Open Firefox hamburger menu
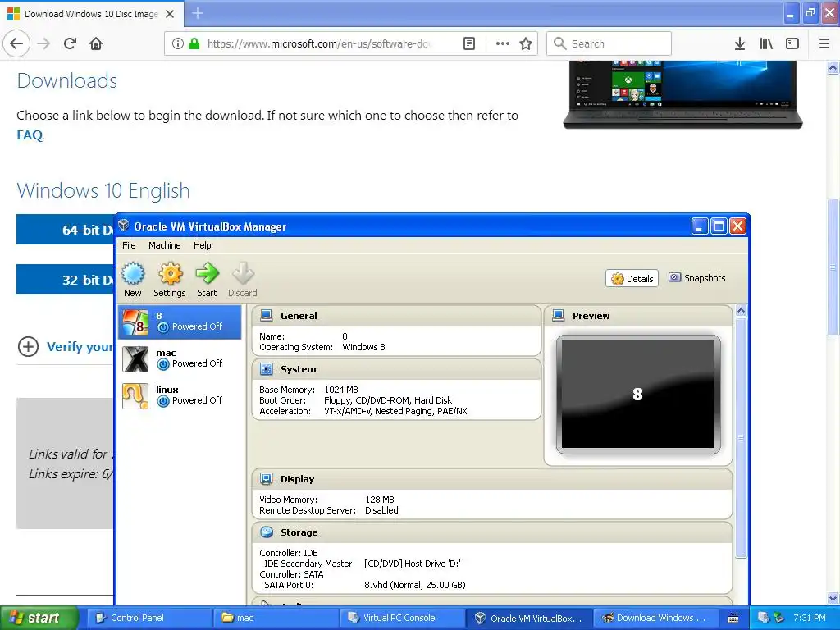Image resolution: width=840 pixels, height=630 pixels. pyautogui.click(x=824, y=43)
